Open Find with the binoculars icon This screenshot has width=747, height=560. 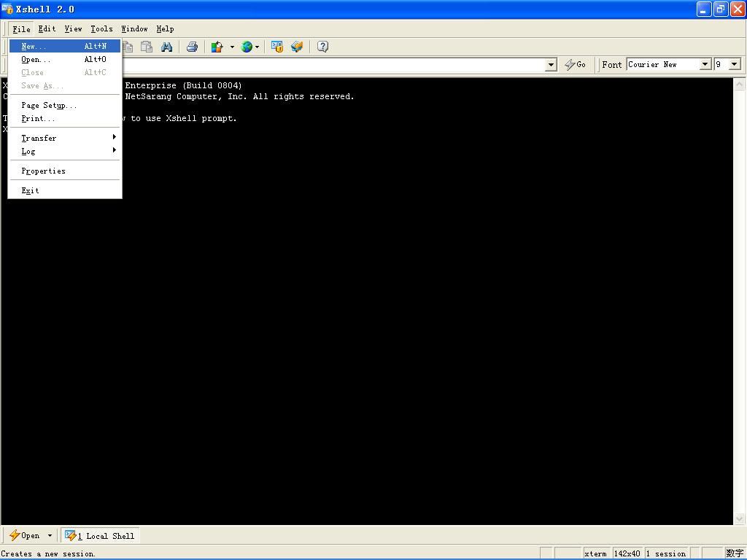(x=167, y=47)
